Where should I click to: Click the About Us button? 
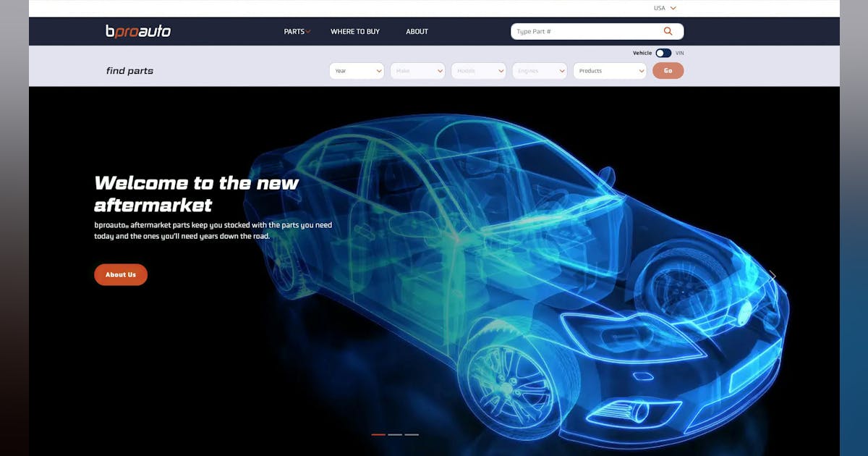point(120,274)
